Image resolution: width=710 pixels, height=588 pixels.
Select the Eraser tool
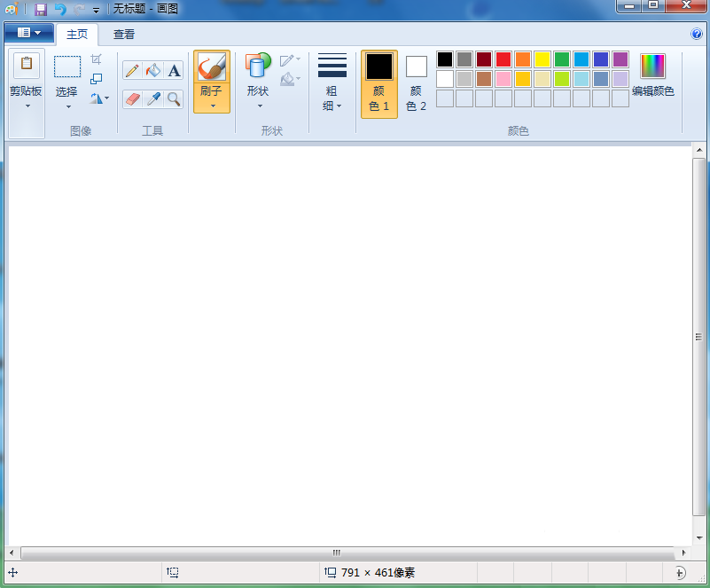tap(132, 98)
